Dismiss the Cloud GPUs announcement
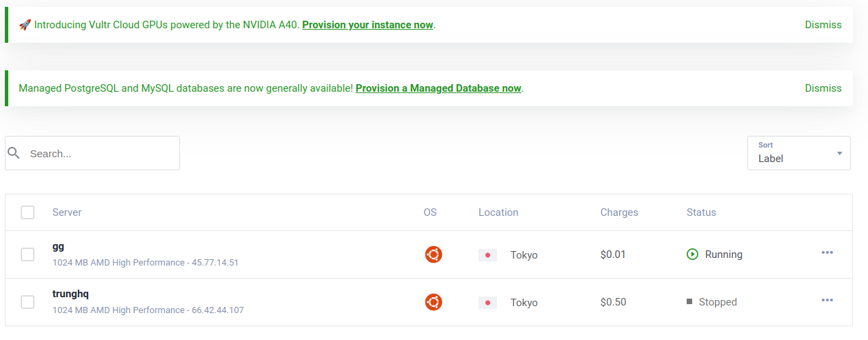The height and width of the screenshot is (340, 868). pos(823,25)
